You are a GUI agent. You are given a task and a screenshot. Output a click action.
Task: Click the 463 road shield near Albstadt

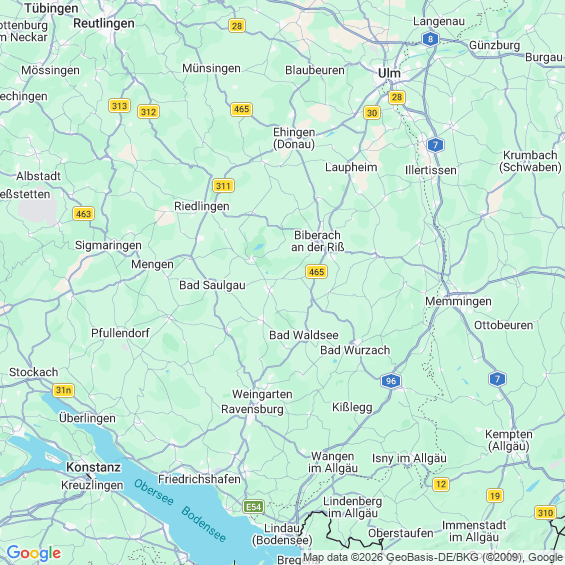point(83,214)
